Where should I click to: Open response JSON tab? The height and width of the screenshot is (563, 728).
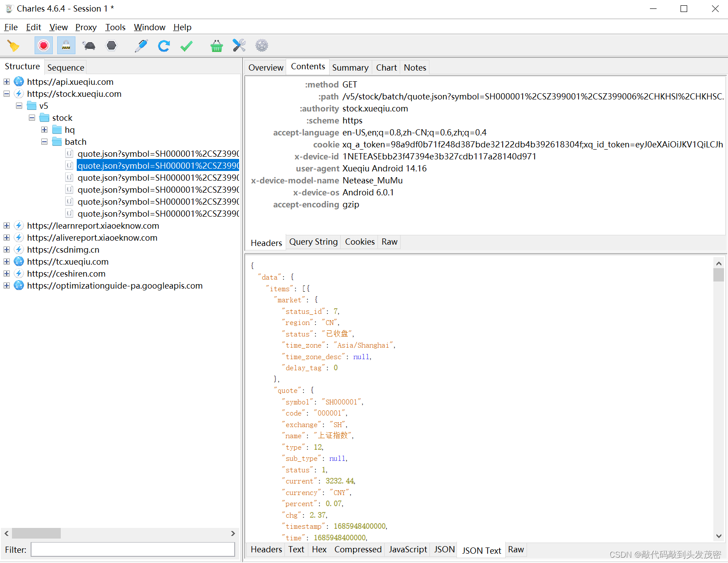tap(445, 550)
